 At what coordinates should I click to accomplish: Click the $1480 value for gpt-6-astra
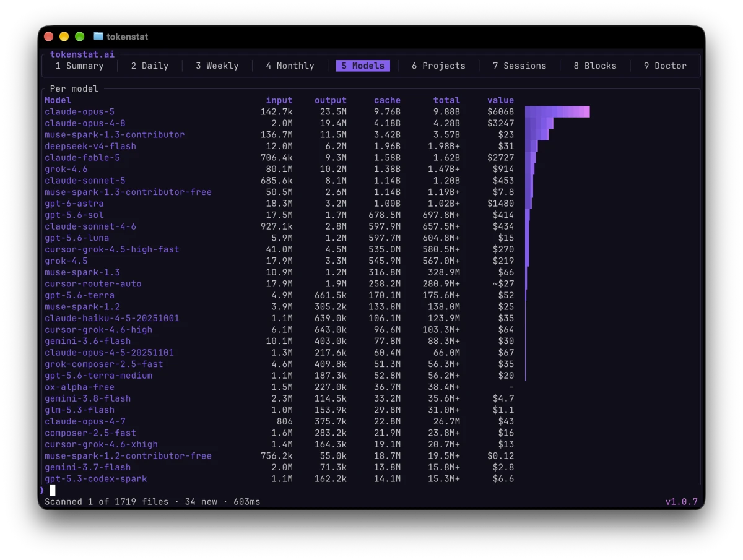click(500, 204)
